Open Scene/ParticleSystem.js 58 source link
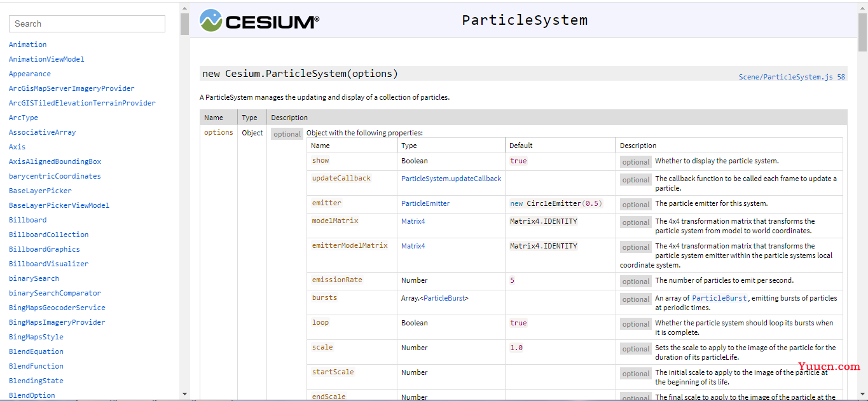 (x=792, y=77)
